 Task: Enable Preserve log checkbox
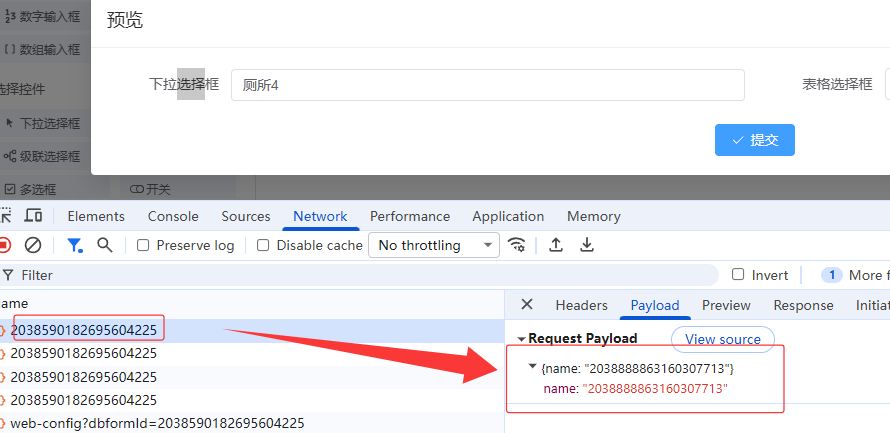(143, 245)
